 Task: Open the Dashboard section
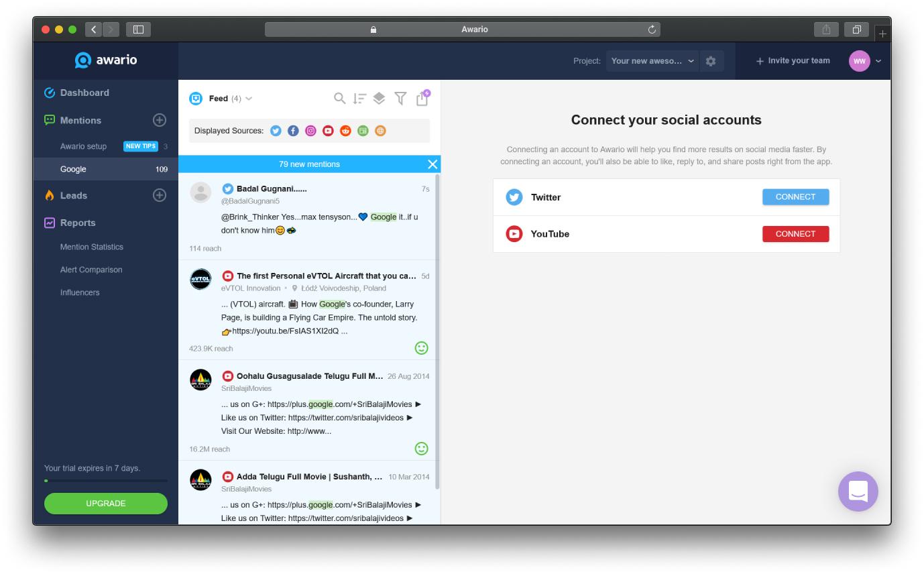(84, 93)
